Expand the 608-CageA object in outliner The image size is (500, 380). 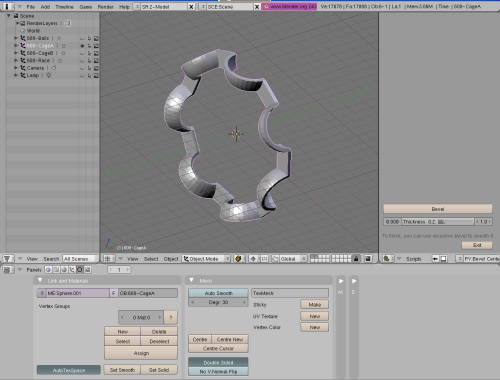(16, 45)
